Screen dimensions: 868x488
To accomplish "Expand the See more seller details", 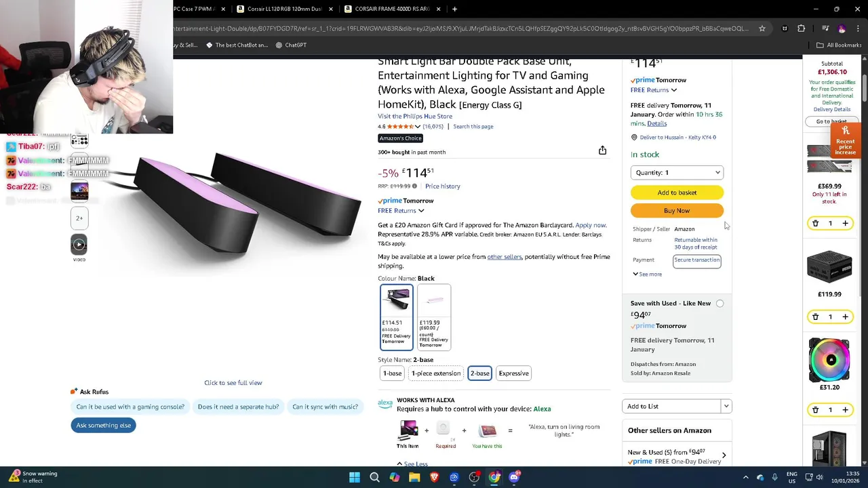I will coord(648,274).
